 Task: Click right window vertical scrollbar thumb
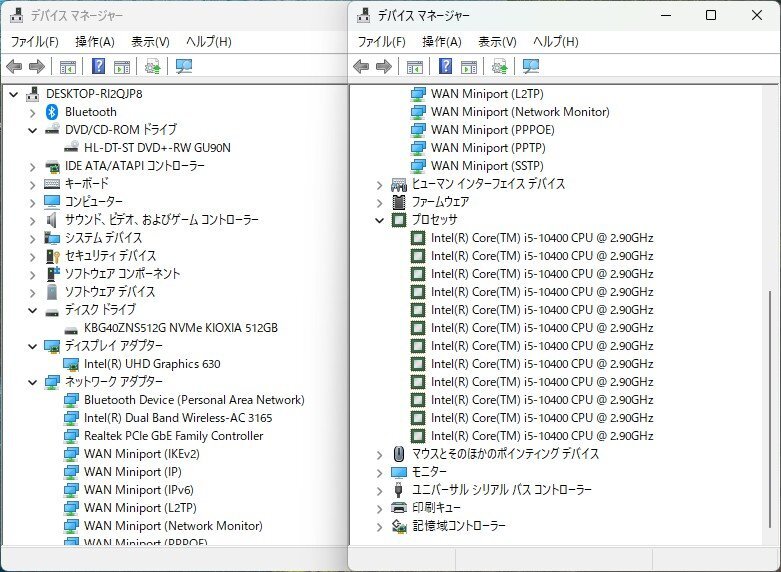tap(770, 409)
